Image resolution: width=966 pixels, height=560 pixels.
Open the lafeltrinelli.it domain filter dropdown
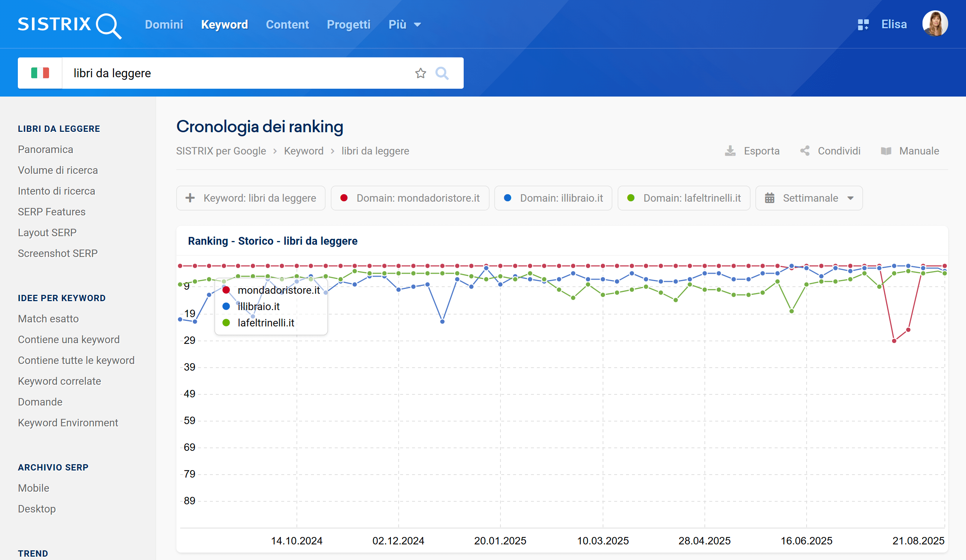coord(684,198)
